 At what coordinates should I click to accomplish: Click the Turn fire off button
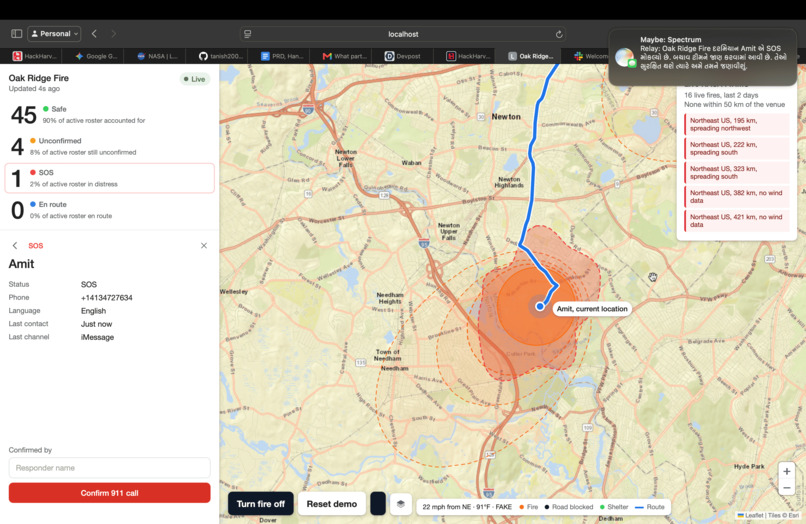[x=261, y=504]
